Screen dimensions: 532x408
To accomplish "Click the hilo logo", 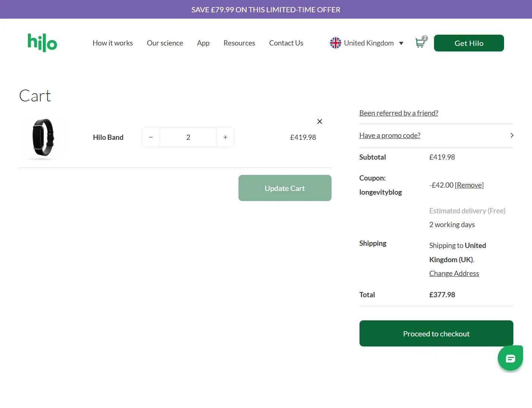I will click(x=42, y=43).
